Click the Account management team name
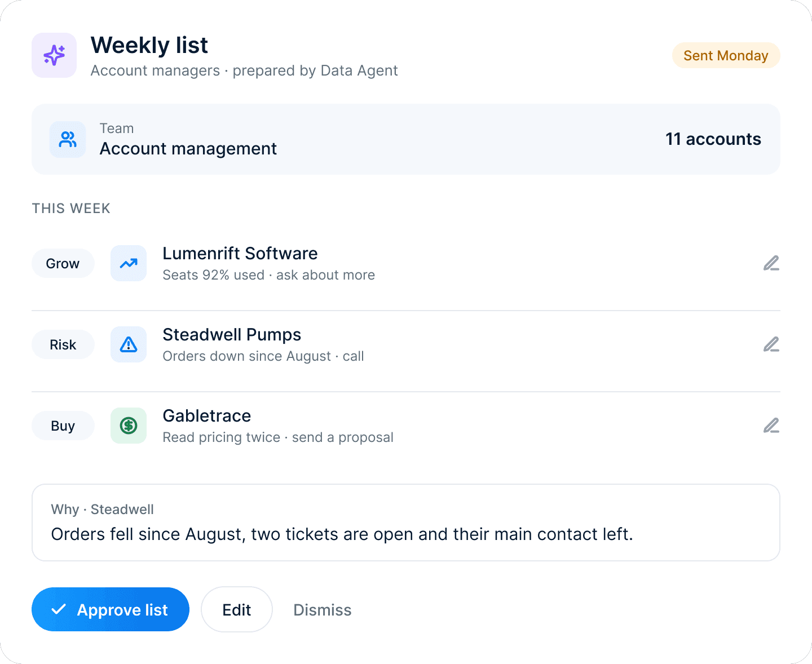This screenshot has width=812, height=664. [x=188, y=149]
